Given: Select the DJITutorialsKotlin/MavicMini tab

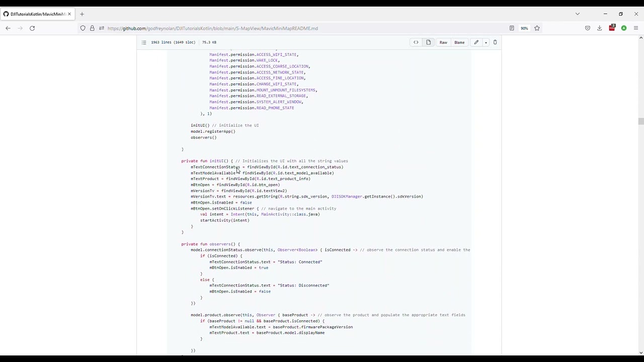Looking at the screenshot, I should [x=37, y=14].
